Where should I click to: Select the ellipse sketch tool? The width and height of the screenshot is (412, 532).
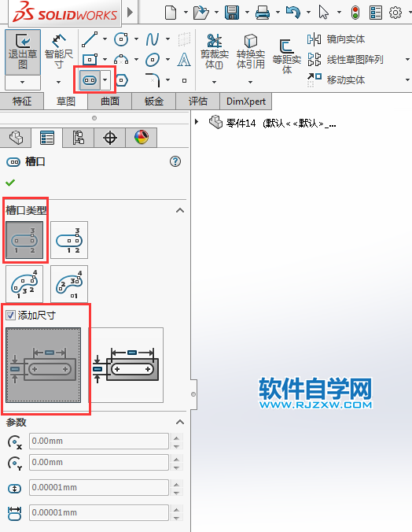coord(153,60)
